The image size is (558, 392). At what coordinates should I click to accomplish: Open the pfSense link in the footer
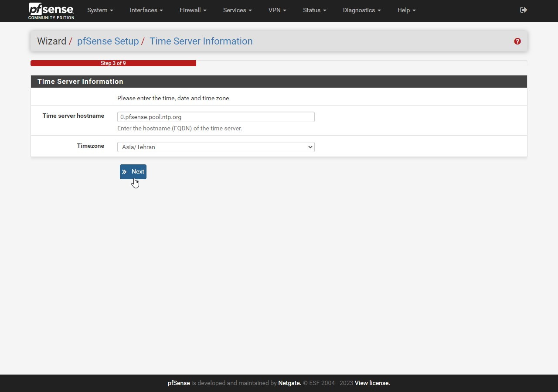coord(179,383)
